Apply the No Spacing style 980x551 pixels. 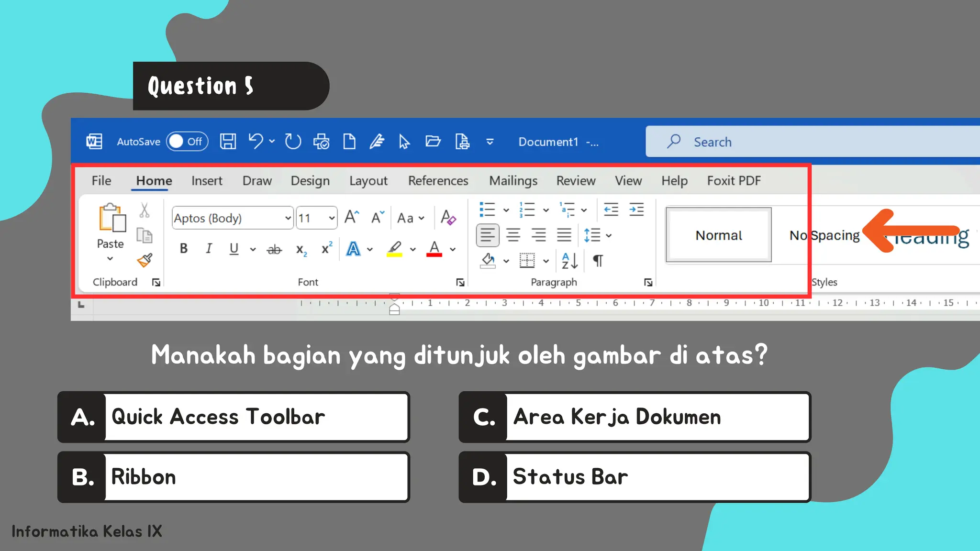(824, 235)
